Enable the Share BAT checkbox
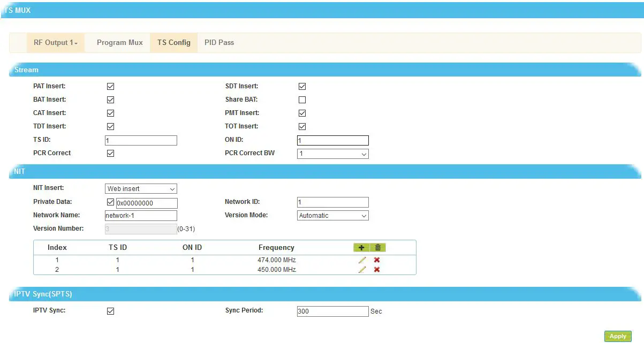The image size is (644, 343). coord(302,100)
